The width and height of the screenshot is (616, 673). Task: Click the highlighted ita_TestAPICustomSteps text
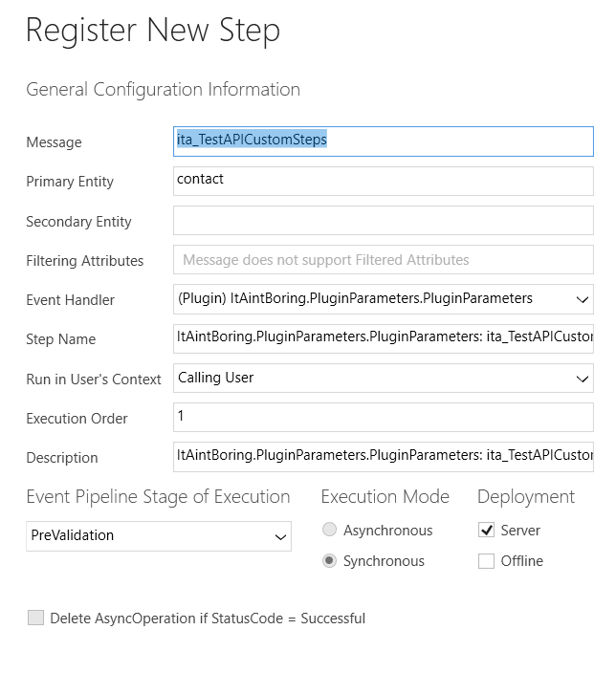[x=252, y=140]
